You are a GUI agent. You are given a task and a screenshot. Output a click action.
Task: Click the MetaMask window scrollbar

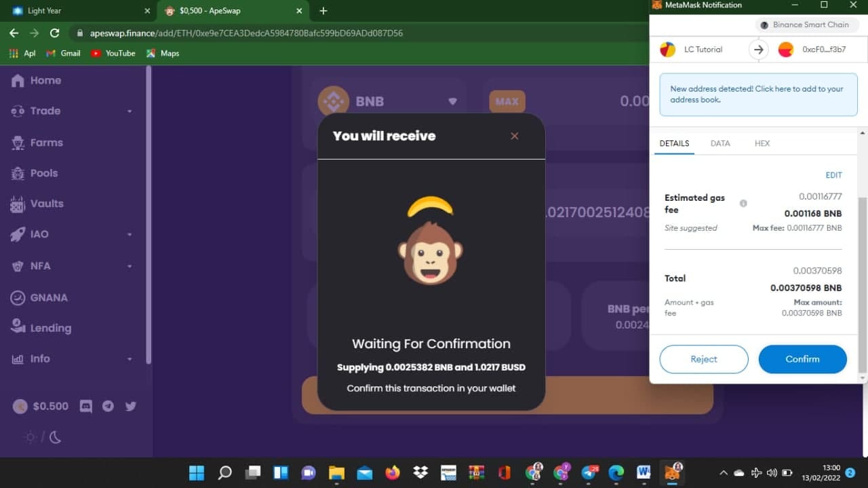[863, 285]
